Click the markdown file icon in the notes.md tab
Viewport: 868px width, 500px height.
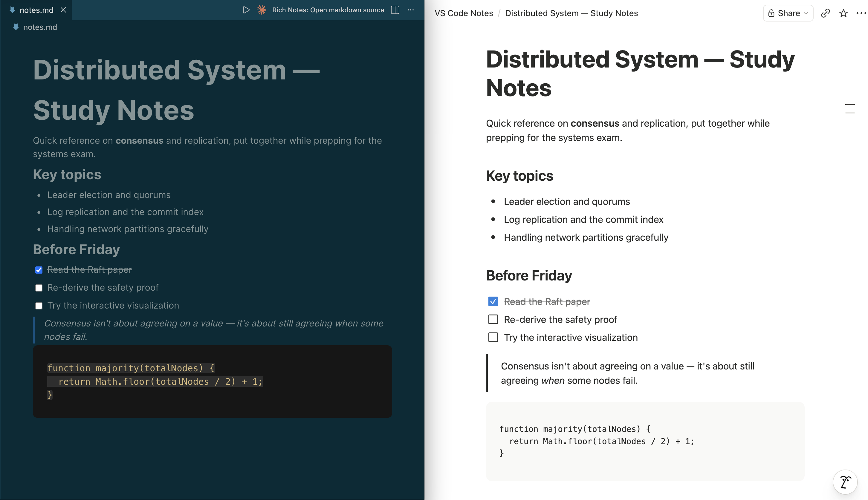pos(12,10)
